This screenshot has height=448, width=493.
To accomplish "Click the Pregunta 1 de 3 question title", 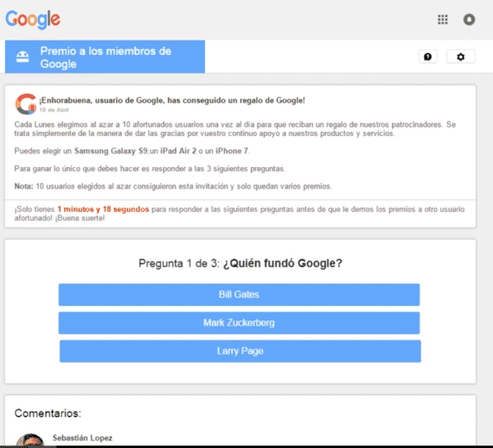I will [240, 263].
